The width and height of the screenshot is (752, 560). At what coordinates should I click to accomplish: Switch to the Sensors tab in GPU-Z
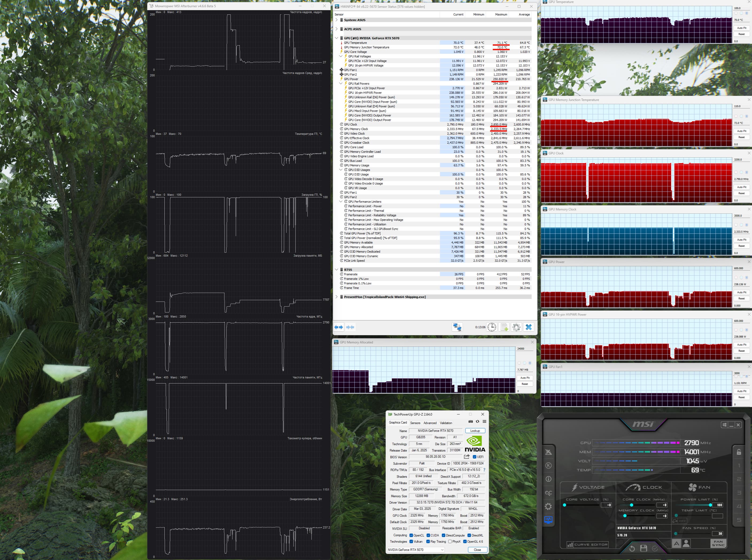tap(415, 423)
